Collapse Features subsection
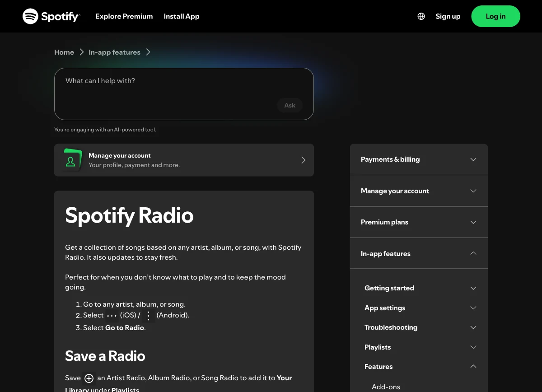This screenshot has height=392, width=542. (x=421, y=367)
